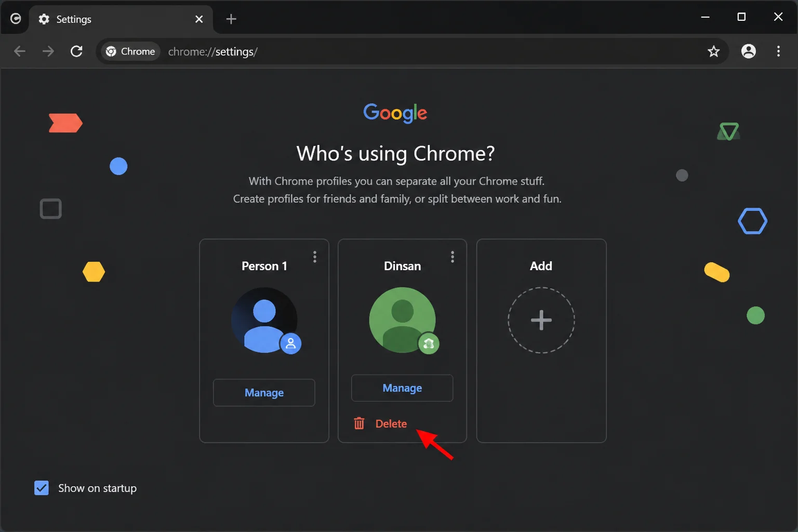
Task: Click the badge icon on Dinsan avatar
Action: [429, 343]
